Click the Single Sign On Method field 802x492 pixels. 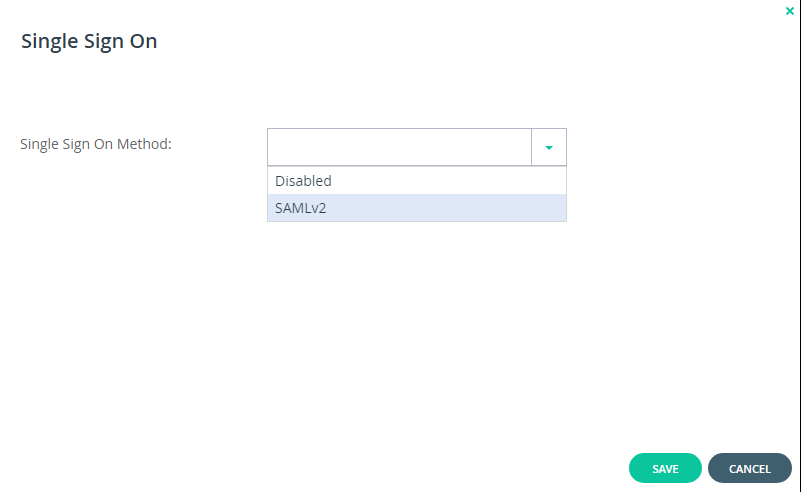(x=399, y=147)
